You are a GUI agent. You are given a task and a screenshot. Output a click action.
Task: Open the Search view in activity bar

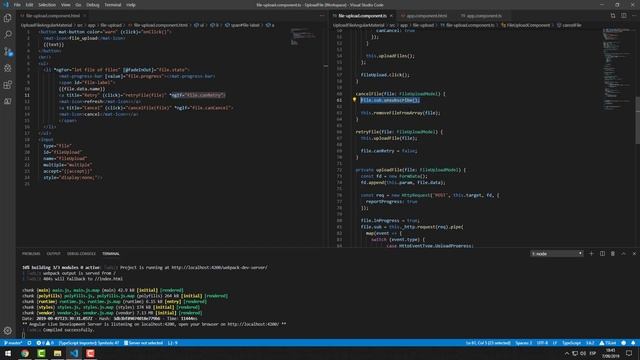(8, 35)
